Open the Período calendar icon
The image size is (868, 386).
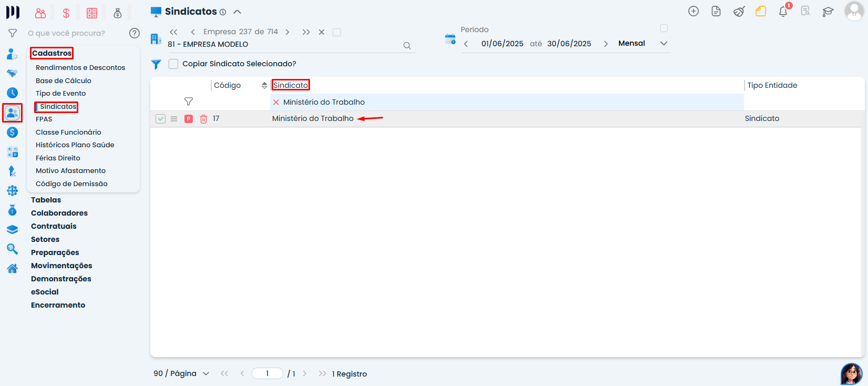(450, 39)
